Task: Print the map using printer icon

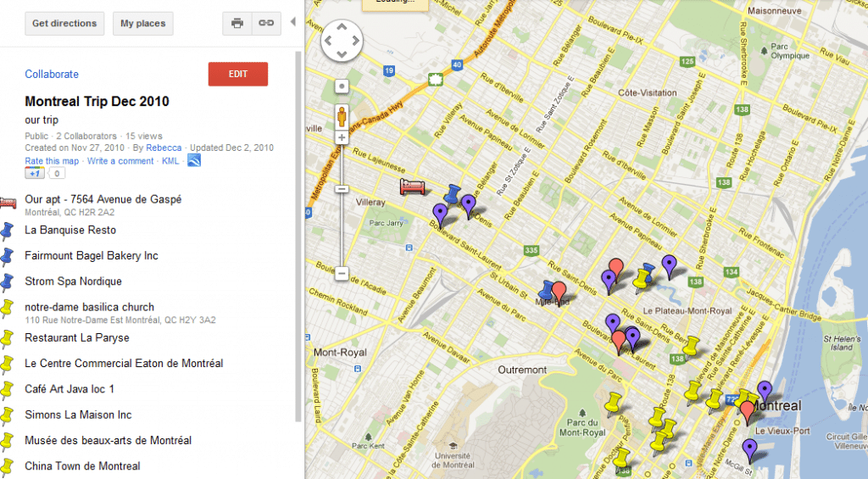Action: 237,23
